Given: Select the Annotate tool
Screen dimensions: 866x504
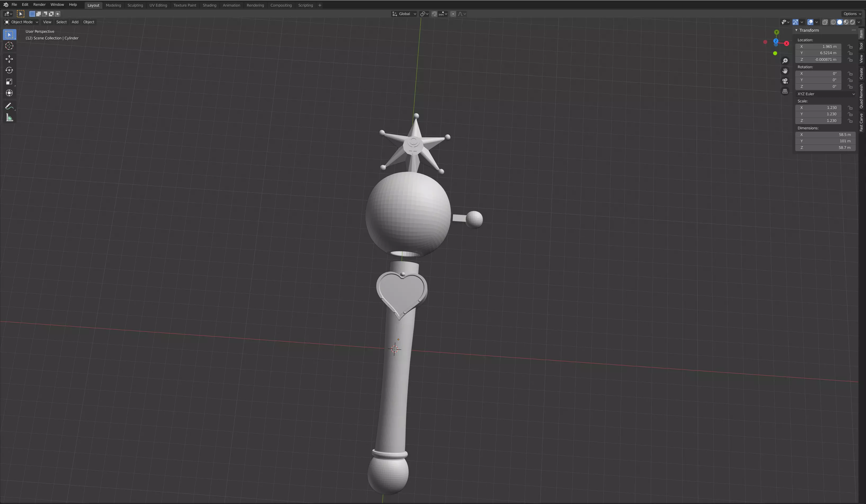Looking at the screenshot, I should click(x=9, y=106).
